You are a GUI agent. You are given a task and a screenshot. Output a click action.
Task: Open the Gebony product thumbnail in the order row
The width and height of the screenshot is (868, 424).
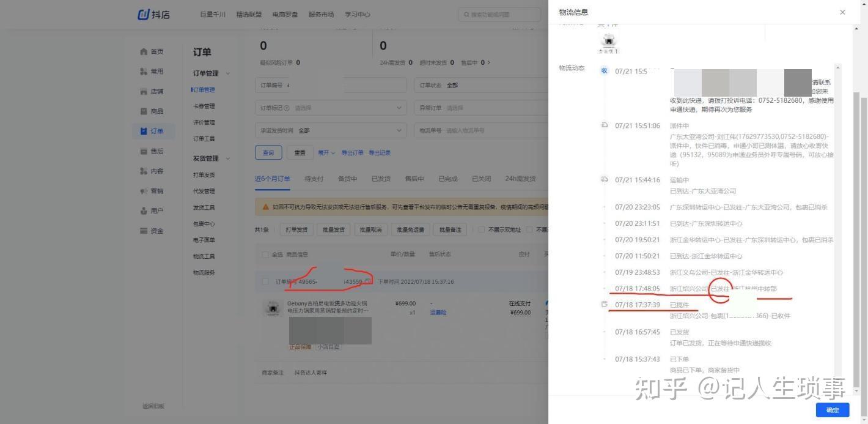(x=271, y=308)
